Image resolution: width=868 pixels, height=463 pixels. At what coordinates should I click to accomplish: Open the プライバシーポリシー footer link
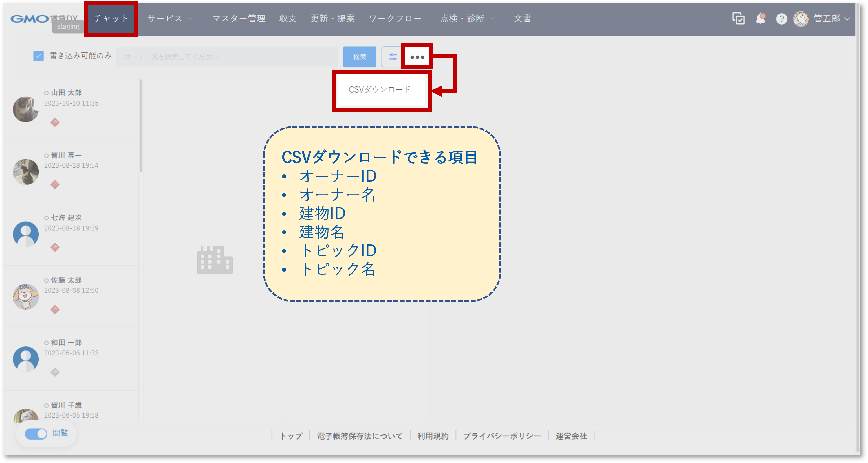click(503, 436)
